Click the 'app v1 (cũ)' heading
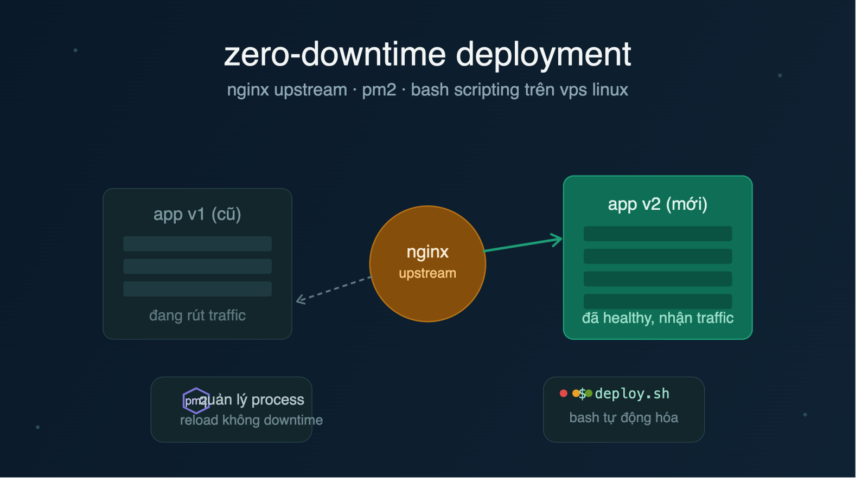This screenshot has height=490, width=868. click(x=197, y=214)
